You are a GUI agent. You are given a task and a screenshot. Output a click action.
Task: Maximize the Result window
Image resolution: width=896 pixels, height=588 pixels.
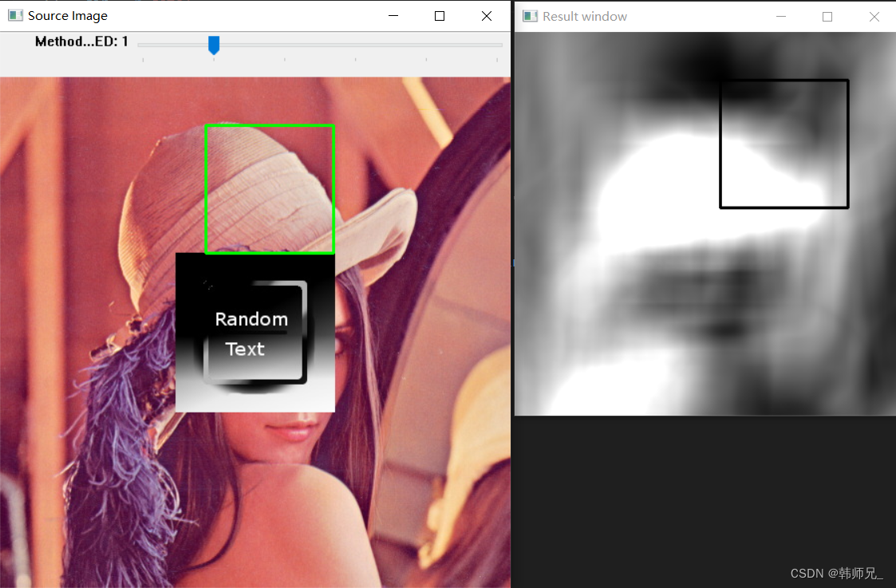(827, 16)
